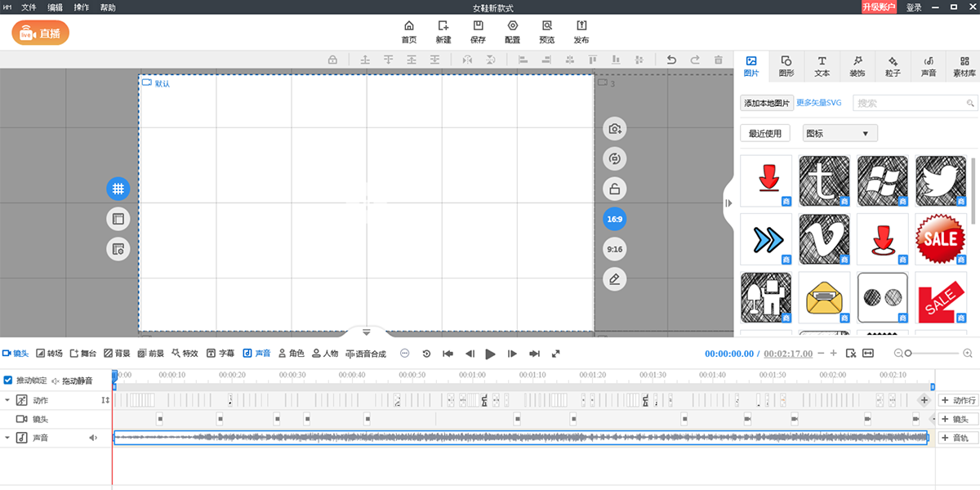Toggle fullscreen expand icon in timeline
Viewport: 980px width, 490px height.
tap(556, 354)
